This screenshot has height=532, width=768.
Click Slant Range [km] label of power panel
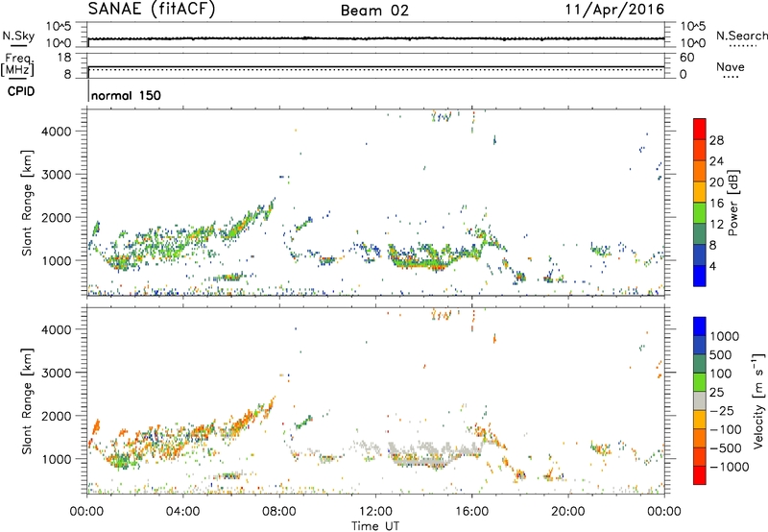click(x=27, y=203)
